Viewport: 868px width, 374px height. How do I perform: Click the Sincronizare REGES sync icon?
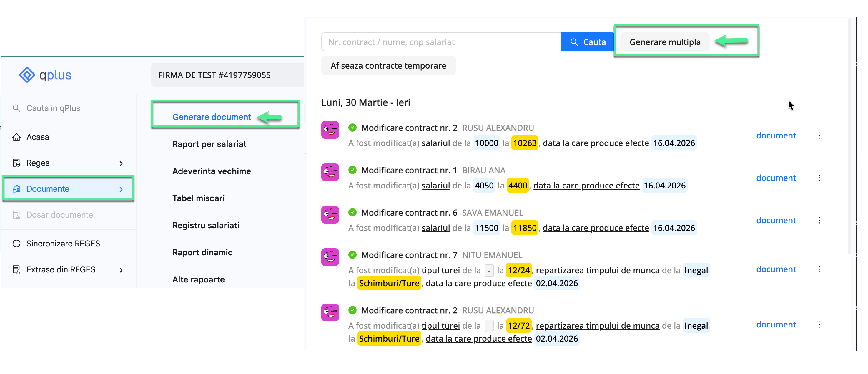pyautogui.click(x=16, y=243)
